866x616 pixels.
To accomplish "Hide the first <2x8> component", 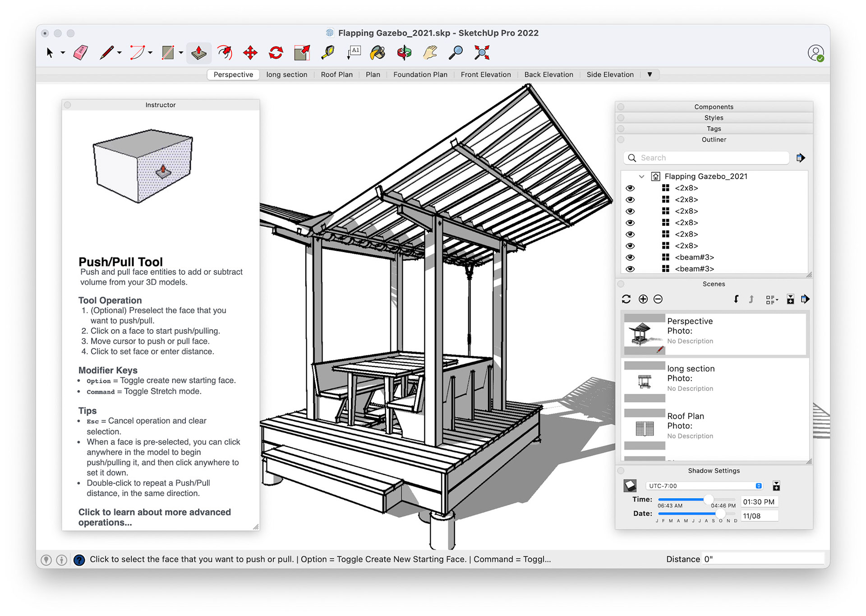I will 630,188.
